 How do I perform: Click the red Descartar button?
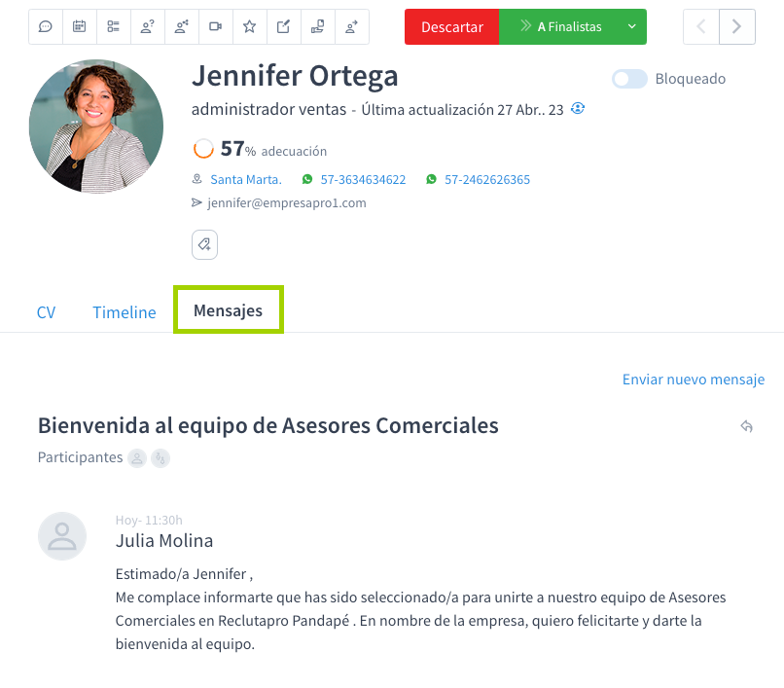tap(451, 27)
